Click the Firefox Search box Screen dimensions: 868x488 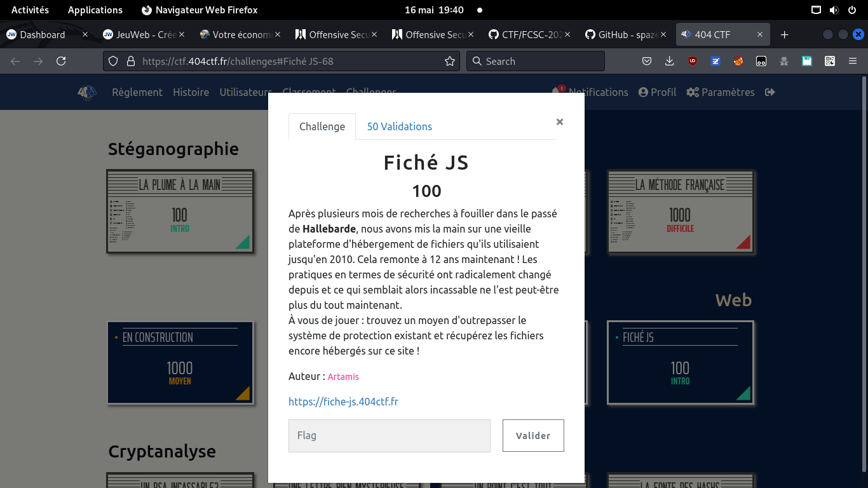pos(536,61)
